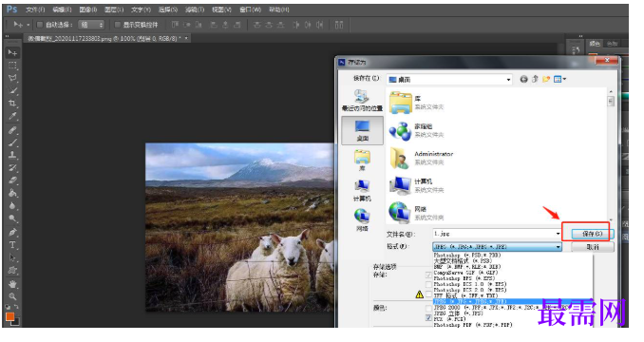644x342 pixels.
Task: Select the Crop tool
Action: (12, 104)
